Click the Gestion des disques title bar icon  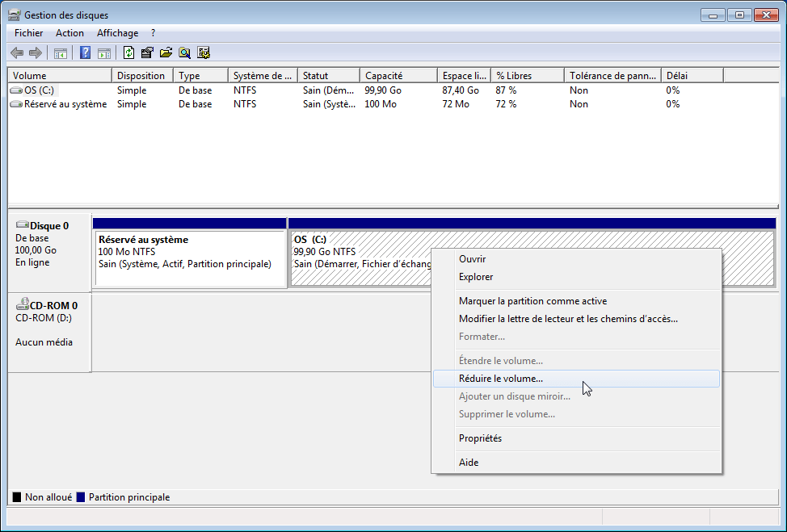pos(14,15)
